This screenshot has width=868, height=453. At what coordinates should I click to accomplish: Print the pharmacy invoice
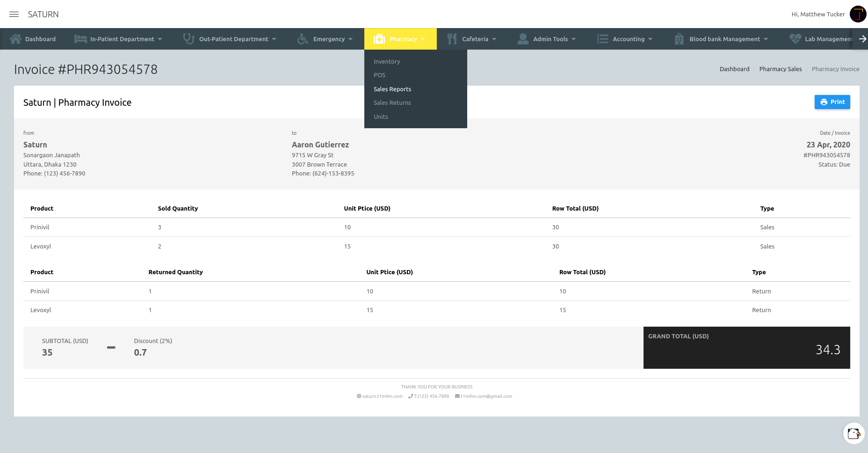832,102
